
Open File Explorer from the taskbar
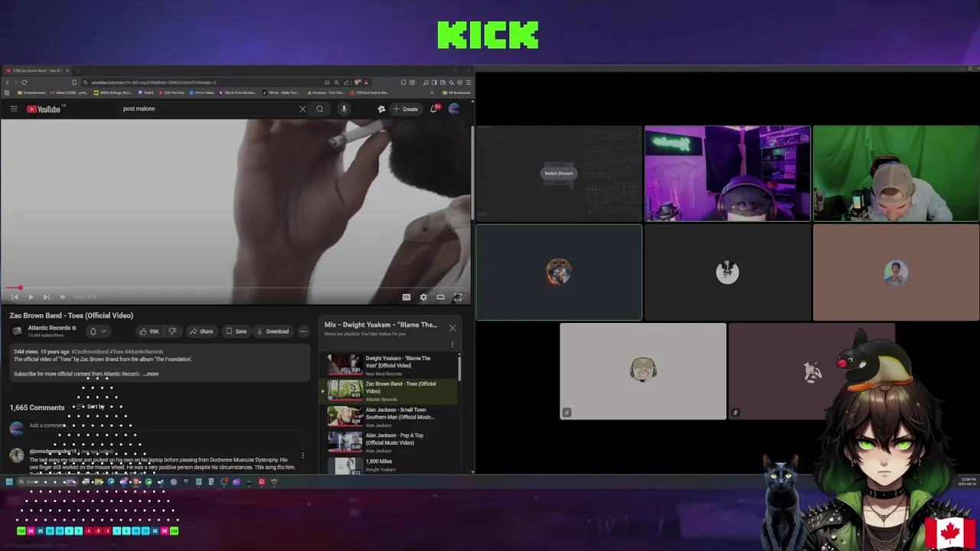[98, 482]
